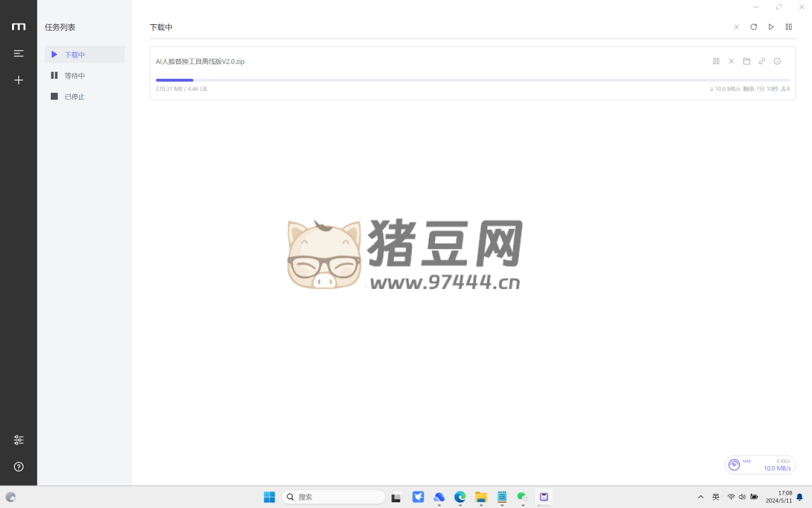
Task: Open the preferences sliders icon
Action: [x=18, y=440]
